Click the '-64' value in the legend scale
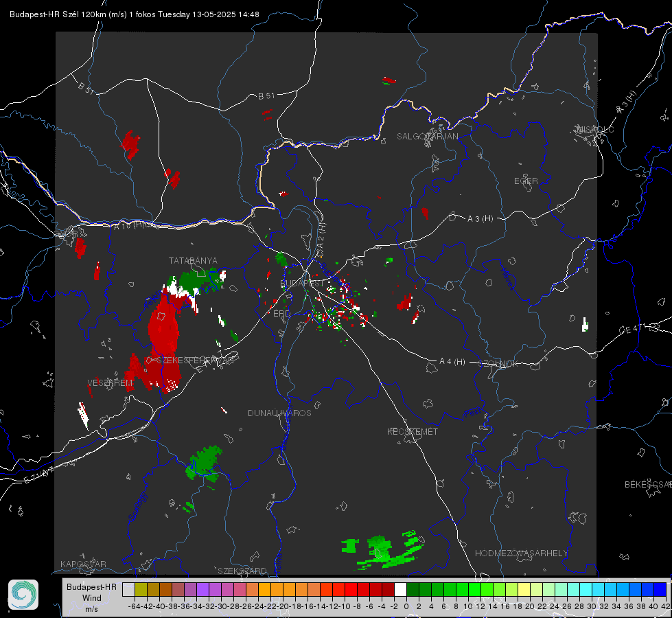Screen dimensions: 672x618 [134, 606]
